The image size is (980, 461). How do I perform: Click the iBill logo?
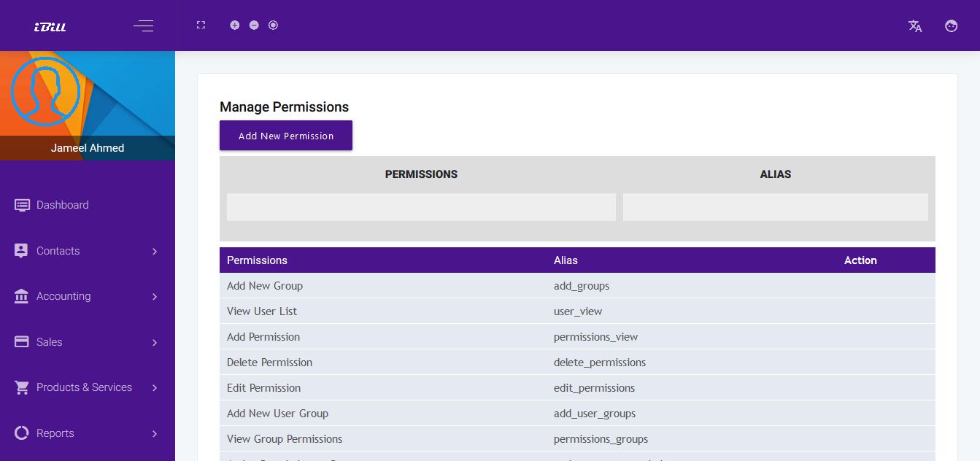50,27
